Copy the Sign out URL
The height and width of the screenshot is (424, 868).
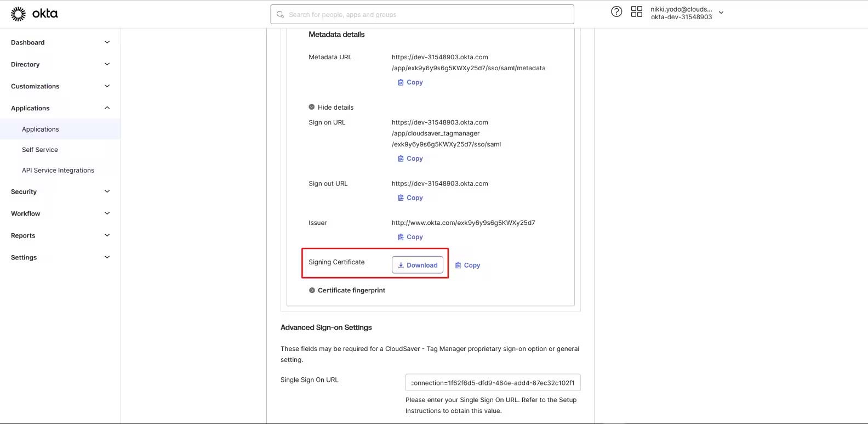click(410, 198)
